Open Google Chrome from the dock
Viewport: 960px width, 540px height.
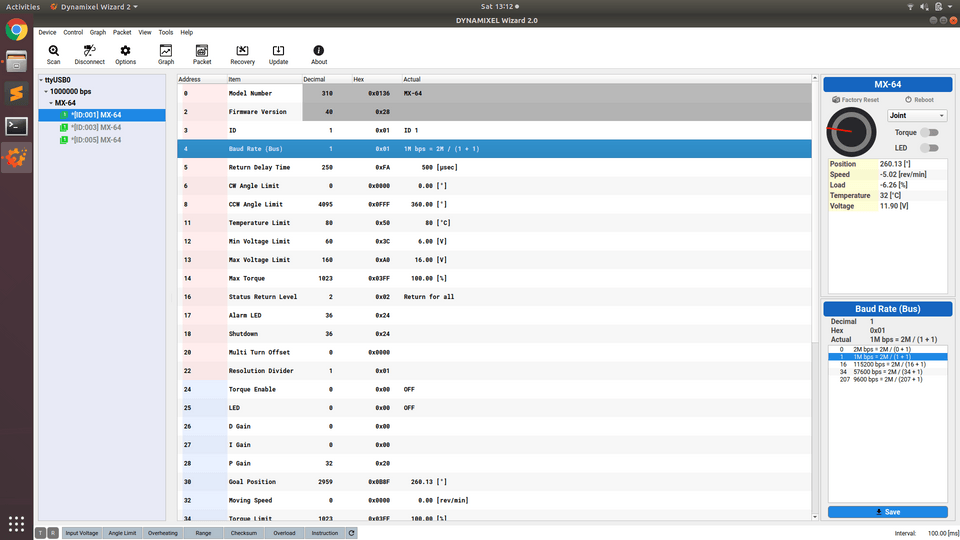tap(17, 29)
